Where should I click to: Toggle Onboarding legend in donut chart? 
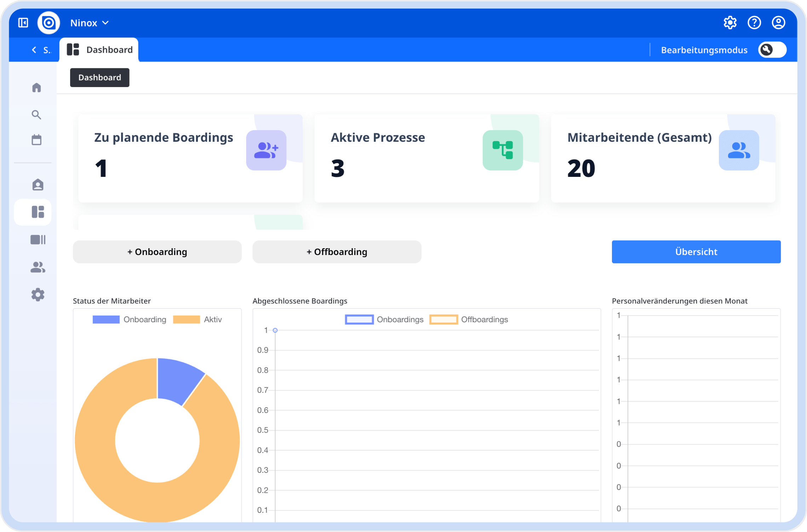144,319
